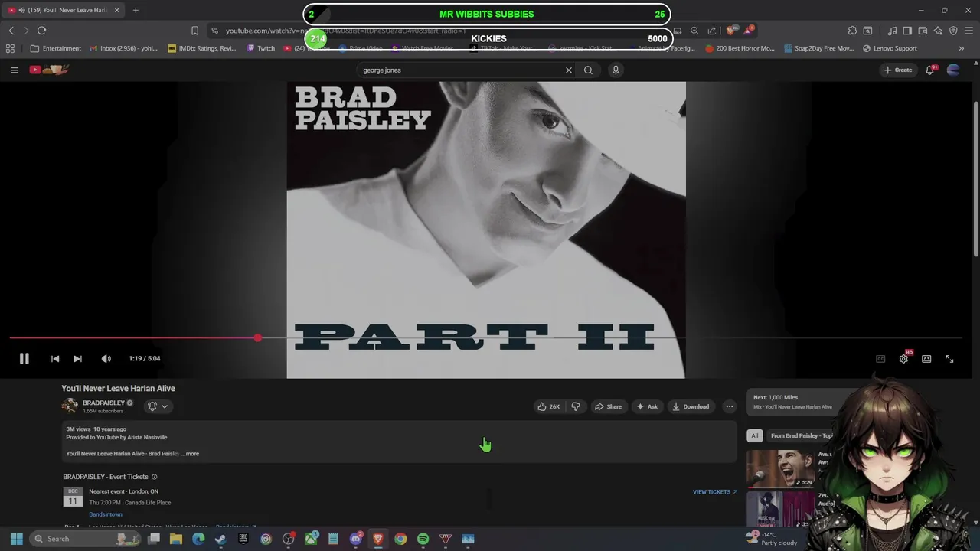Open first recommended video thumbnail 5:29
The width and height of the screenshot is (980, 551).
pyautogui.click(x=781, y=468)
